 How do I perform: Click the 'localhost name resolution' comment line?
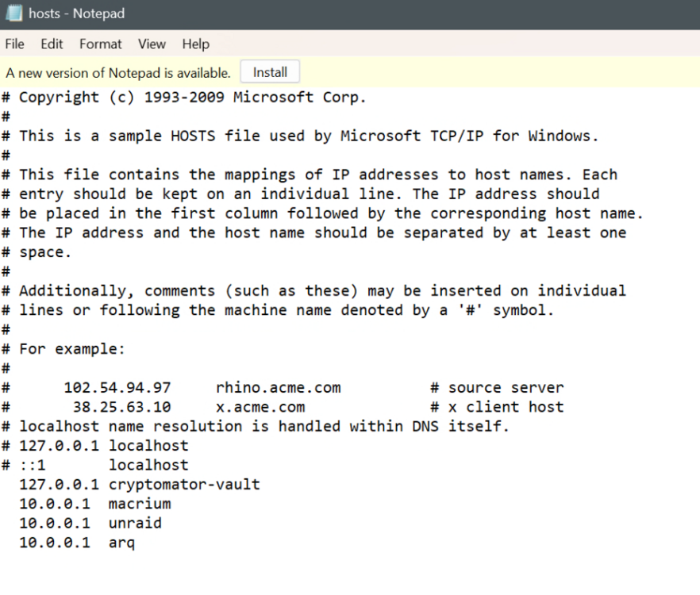(x=255, y=426)
